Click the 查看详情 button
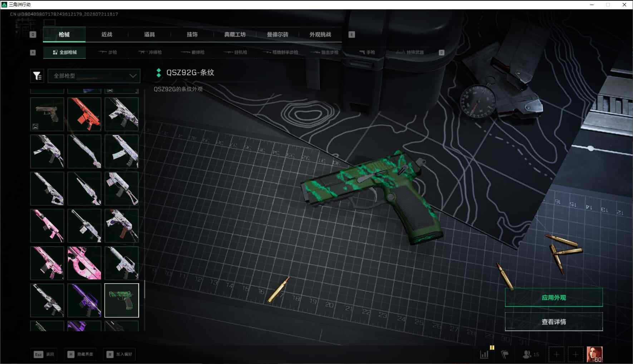The width and height of the screenshot is (633, 364). pyautogui.click(x=554, y=322)
